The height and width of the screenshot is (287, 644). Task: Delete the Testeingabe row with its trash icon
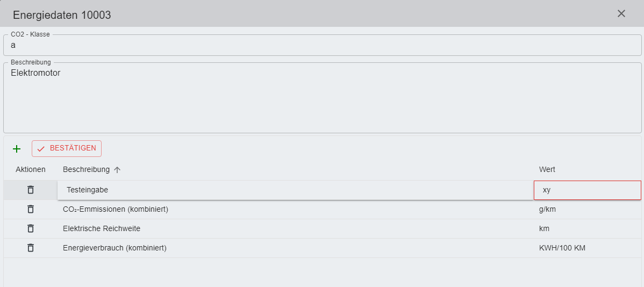click(31, 190)
